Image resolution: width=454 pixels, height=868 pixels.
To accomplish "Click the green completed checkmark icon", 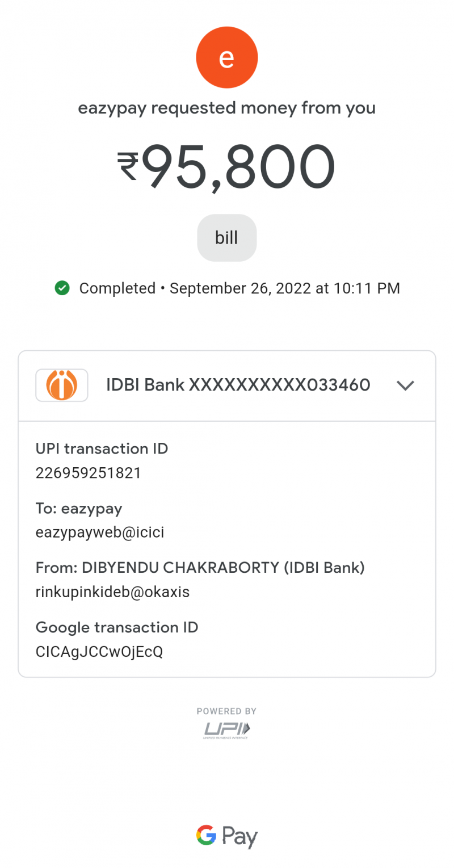I will [x=62, y=288].
